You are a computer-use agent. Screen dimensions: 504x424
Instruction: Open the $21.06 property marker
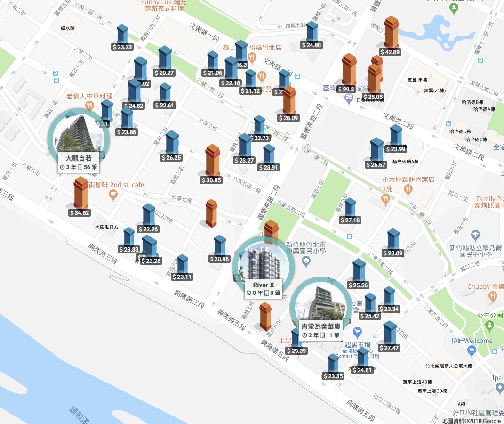212,64
